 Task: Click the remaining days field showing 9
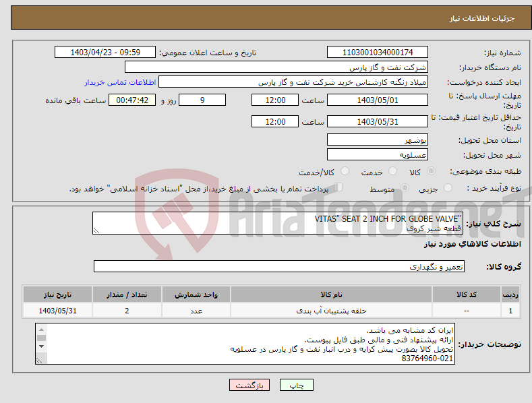click(202, 100)
